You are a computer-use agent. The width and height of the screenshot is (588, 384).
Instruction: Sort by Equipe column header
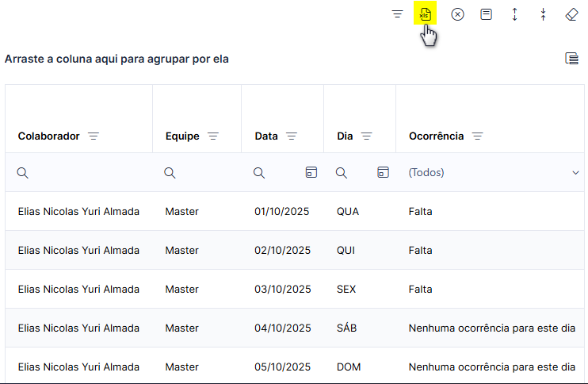[x=182, y=136]
